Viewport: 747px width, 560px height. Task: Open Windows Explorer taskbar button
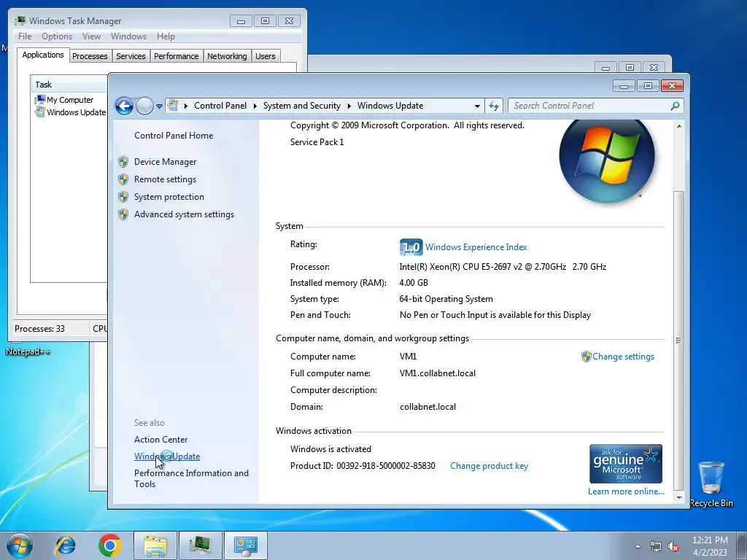point(155,545)
